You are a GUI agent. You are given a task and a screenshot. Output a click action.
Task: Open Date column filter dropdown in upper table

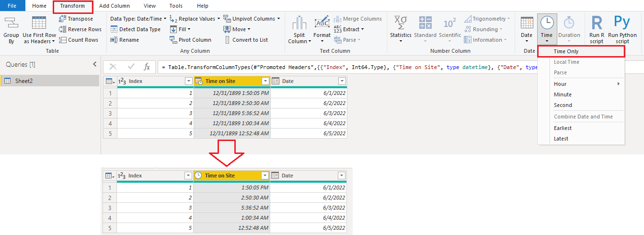[x=342, y=82]
